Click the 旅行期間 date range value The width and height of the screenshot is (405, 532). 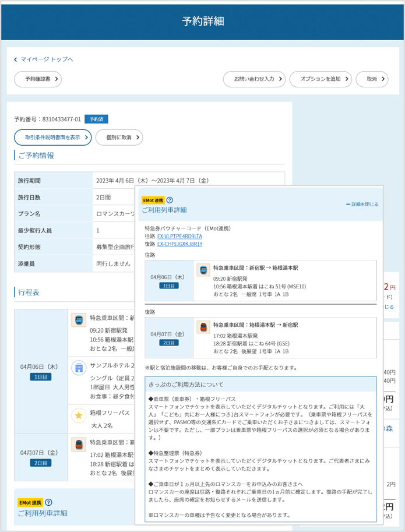click(152, 181)
